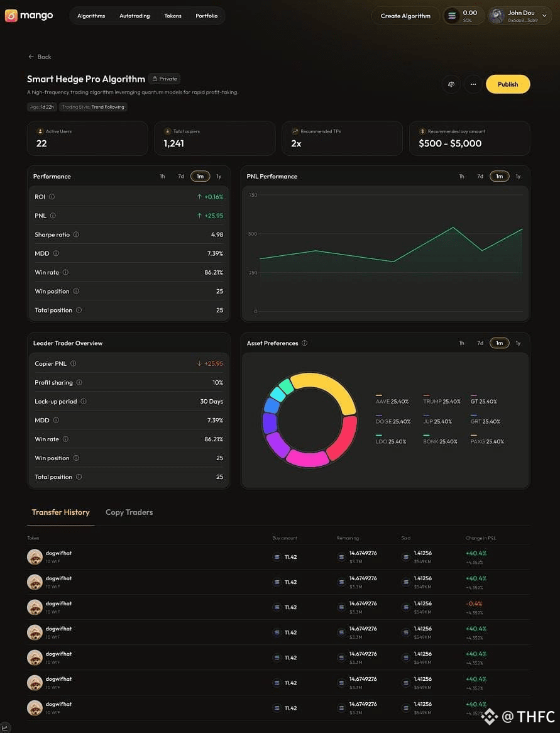Switch to the Transfer History tab

[x=61, y=512]
